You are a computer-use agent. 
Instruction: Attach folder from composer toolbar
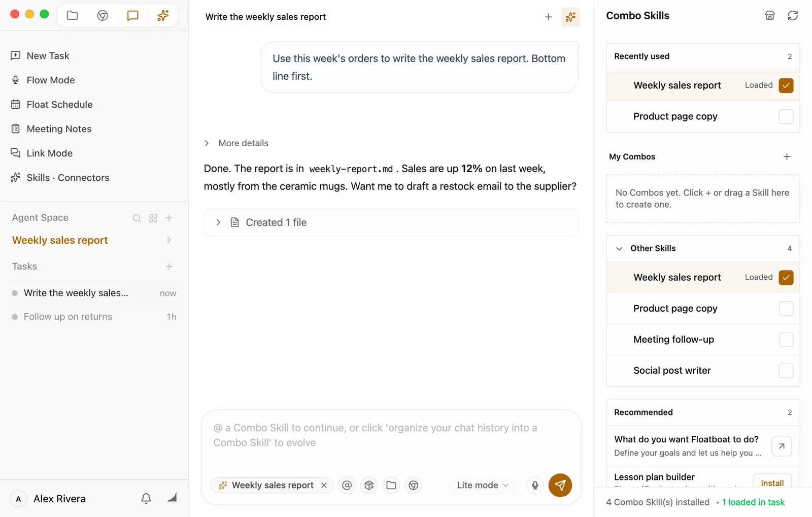(x=391, y=486)
